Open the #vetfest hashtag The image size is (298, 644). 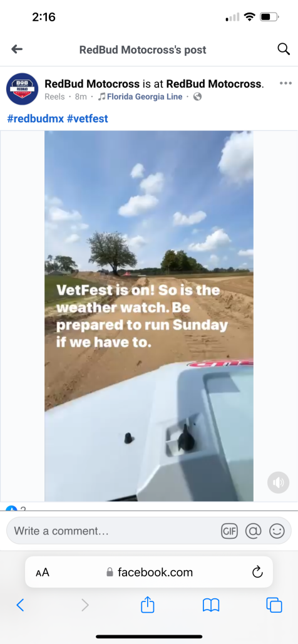point(88,119)
